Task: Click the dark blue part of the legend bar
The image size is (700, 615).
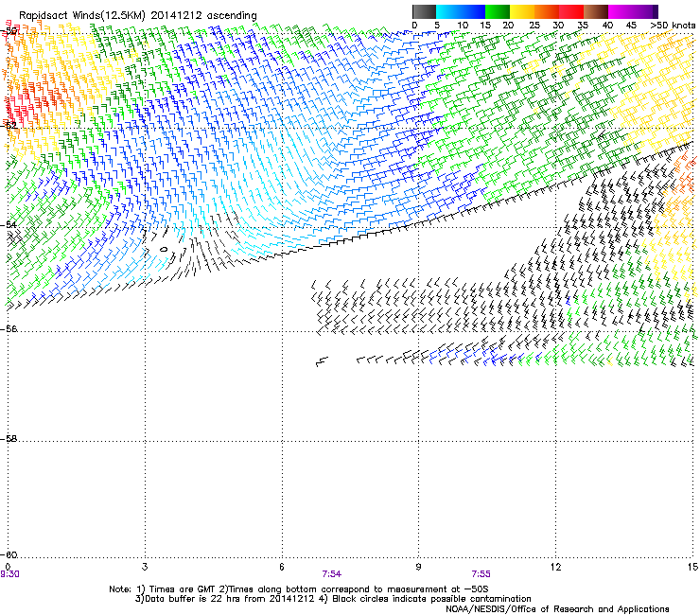Action: click(473, 11)
